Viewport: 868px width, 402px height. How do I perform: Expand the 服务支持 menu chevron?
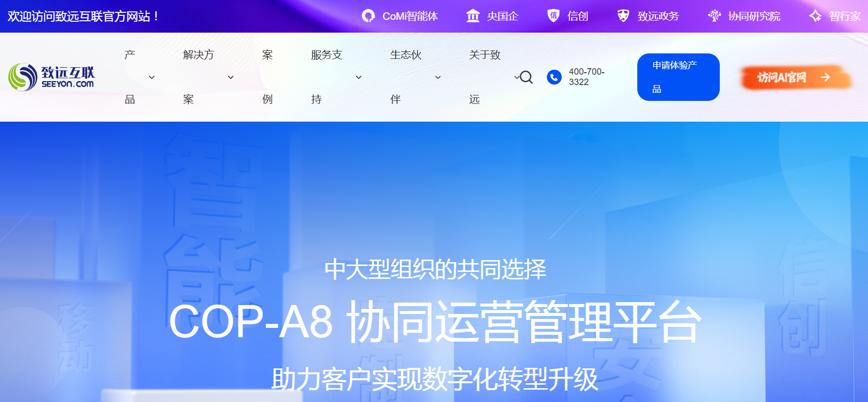[359, 77]
